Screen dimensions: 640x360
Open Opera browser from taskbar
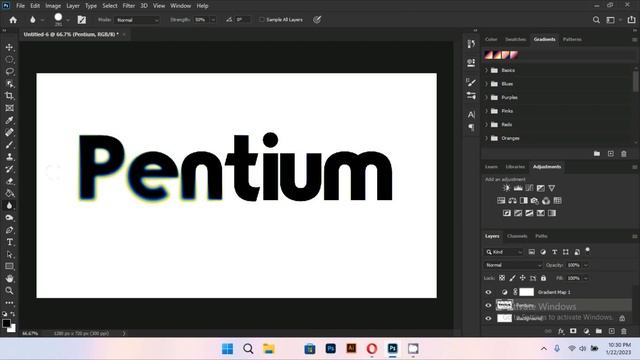coord(371,349)
